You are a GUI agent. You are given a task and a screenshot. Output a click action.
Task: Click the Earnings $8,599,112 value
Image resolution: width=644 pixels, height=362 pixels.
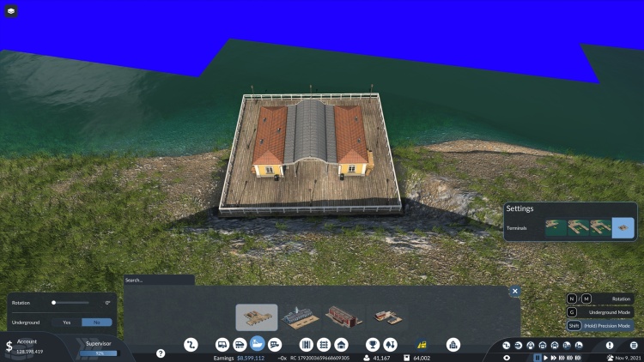click(x=251, y=359)
